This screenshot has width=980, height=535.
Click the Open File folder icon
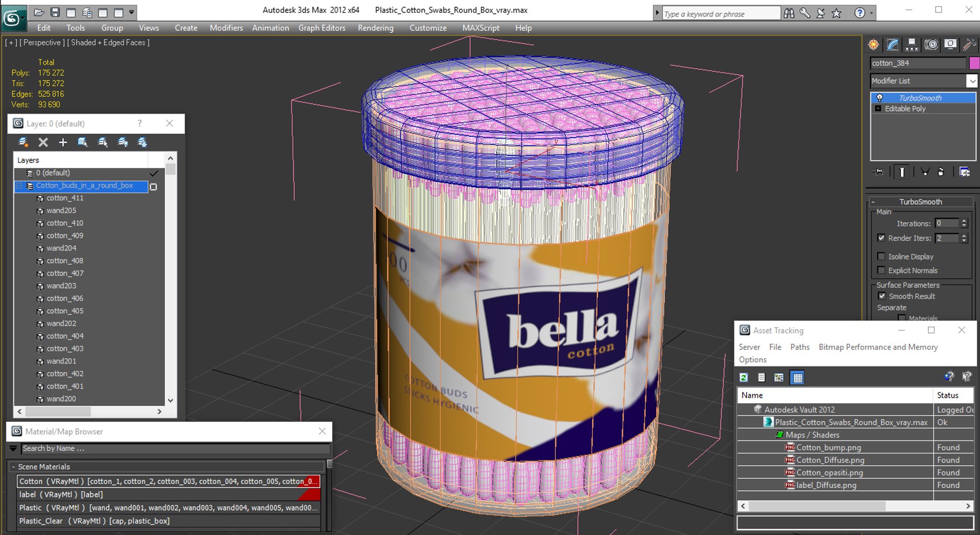click(x=39, y=12)
